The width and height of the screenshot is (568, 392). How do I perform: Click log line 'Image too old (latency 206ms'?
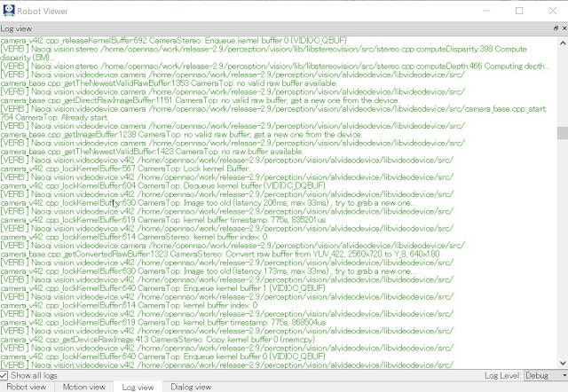click(208, 203)
